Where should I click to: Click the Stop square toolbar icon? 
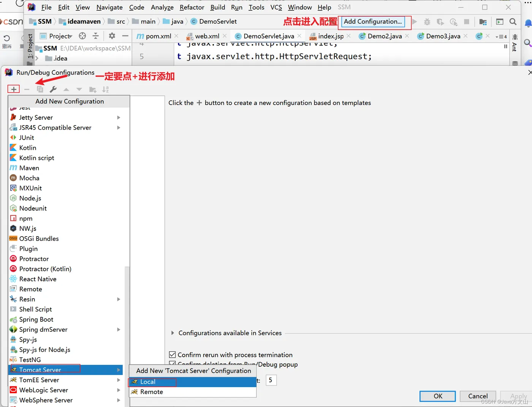coord(467,22)
